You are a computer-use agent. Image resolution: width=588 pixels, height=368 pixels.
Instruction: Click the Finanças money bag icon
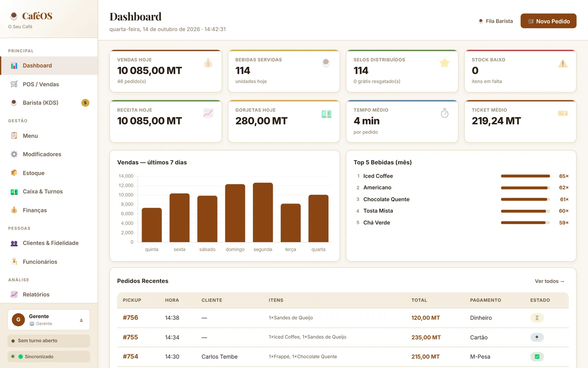pyautogui.click(x=14, y=210)
